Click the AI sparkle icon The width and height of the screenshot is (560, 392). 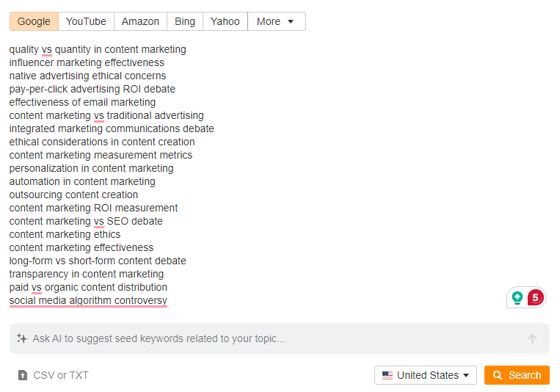[22, 339]
